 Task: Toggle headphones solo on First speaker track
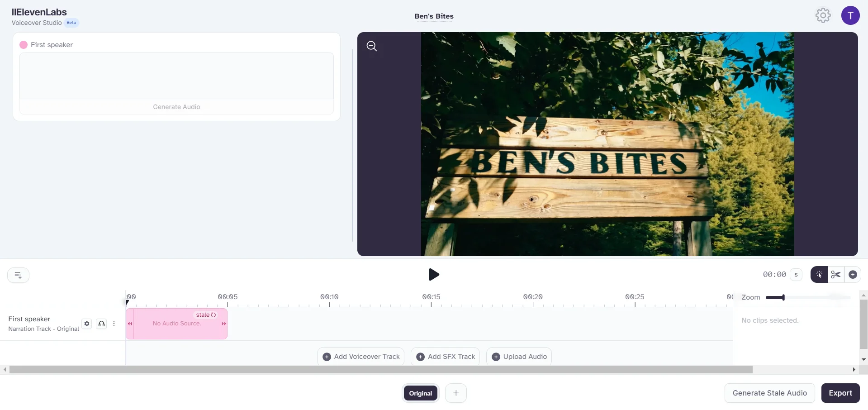102,324
